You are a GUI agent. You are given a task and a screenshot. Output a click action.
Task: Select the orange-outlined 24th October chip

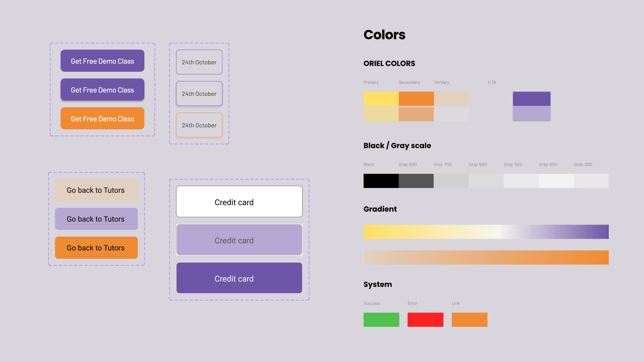click(199, 125)
